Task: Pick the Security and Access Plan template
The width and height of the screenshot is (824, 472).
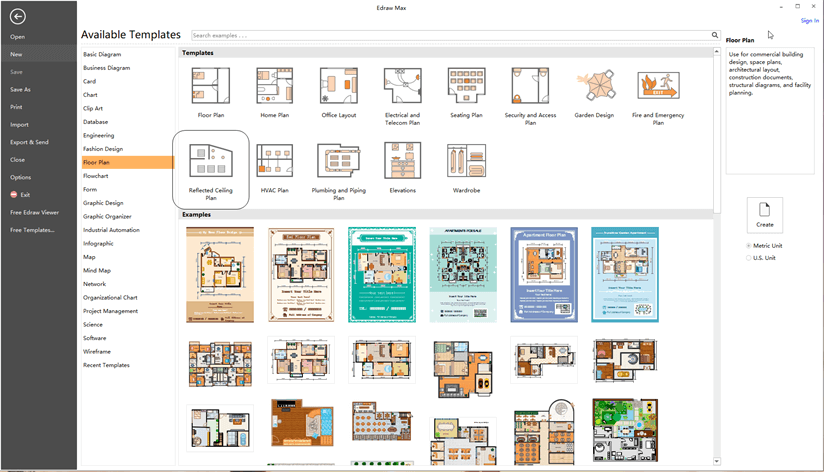Action: 530,85
